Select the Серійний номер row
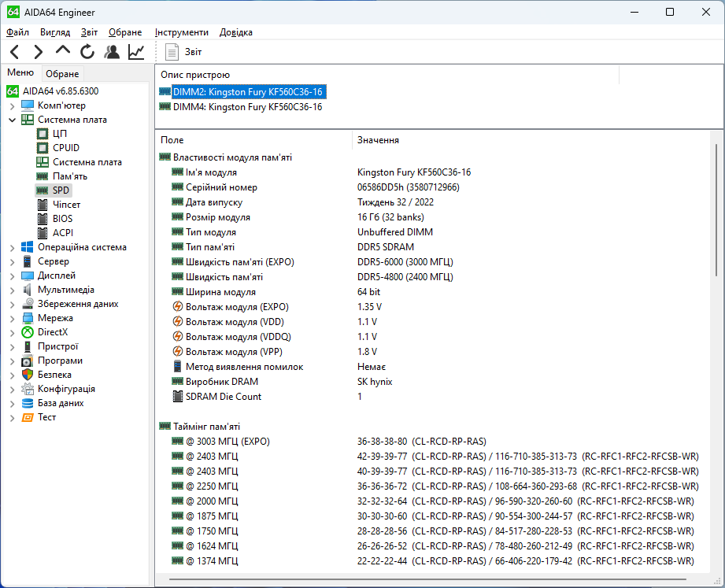The image size is (725, 588). coord(434,187)
